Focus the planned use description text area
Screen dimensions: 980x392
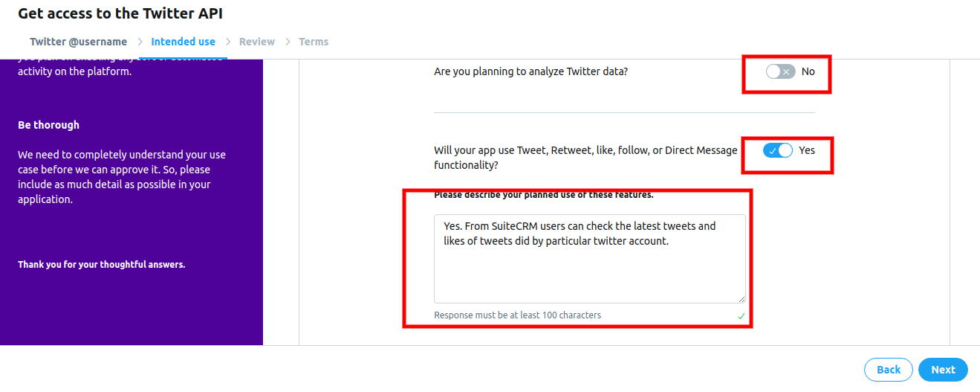tap(590, 259)
